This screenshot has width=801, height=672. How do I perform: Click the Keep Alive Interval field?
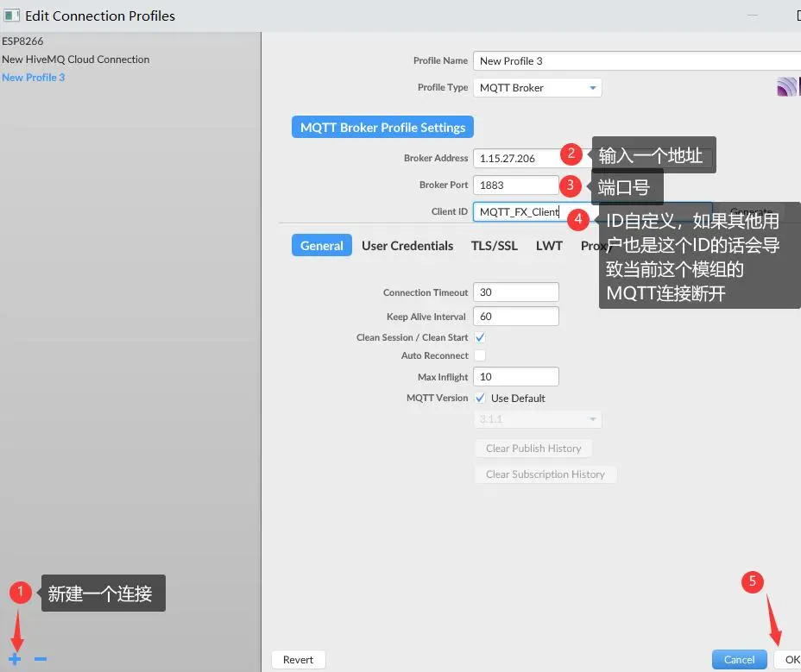tap(515, 317)
